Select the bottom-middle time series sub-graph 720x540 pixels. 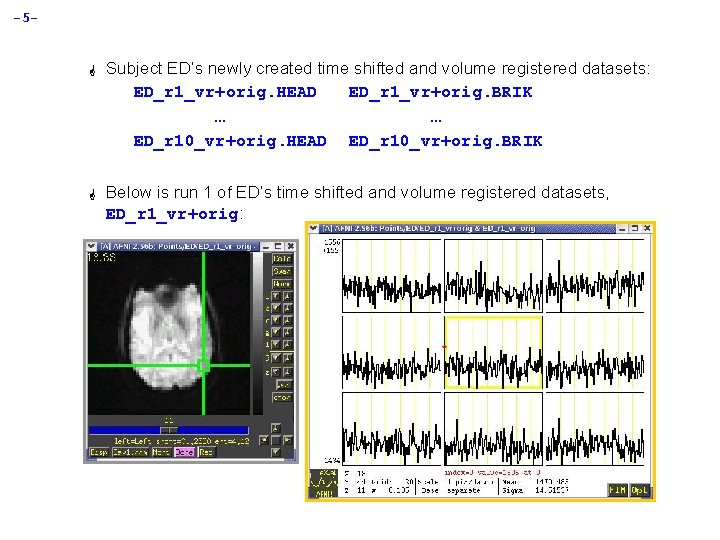493,429
